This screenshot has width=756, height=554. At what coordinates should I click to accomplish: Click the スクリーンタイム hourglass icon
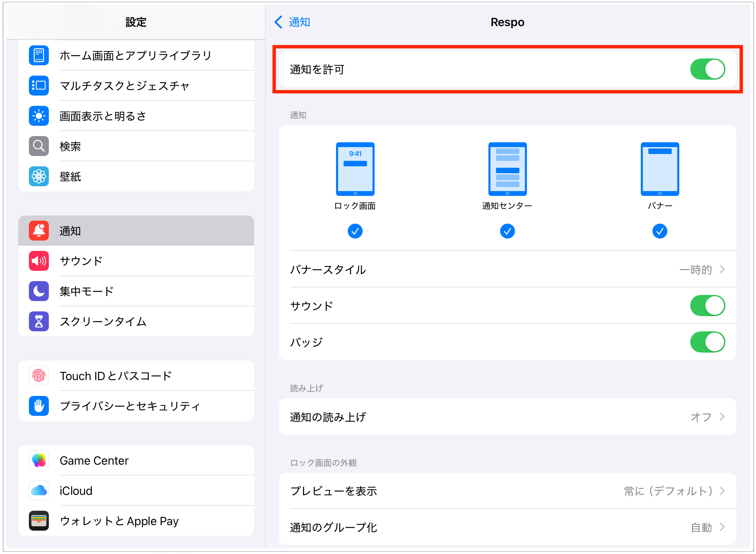(39, 321)
